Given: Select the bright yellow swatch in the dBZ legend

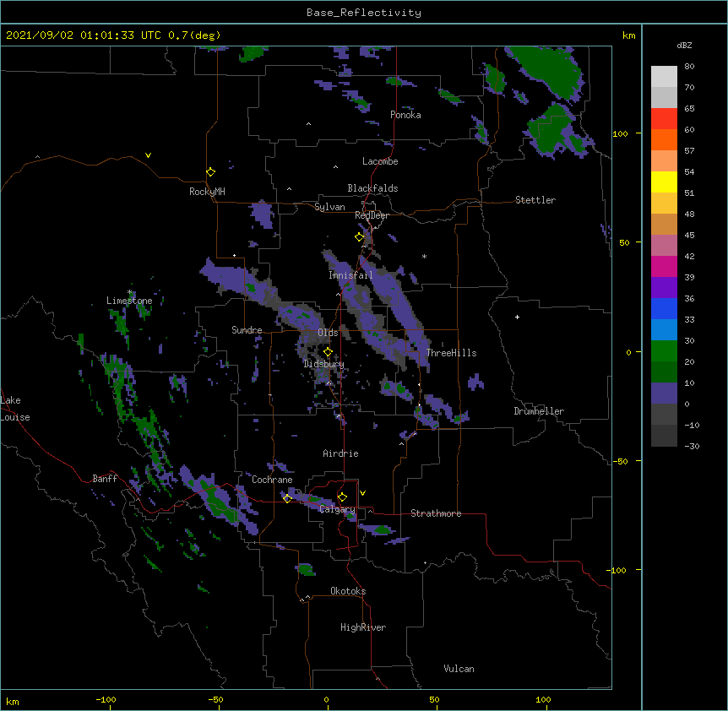Looking at the screenshot, I should click(x=664, y=182).
